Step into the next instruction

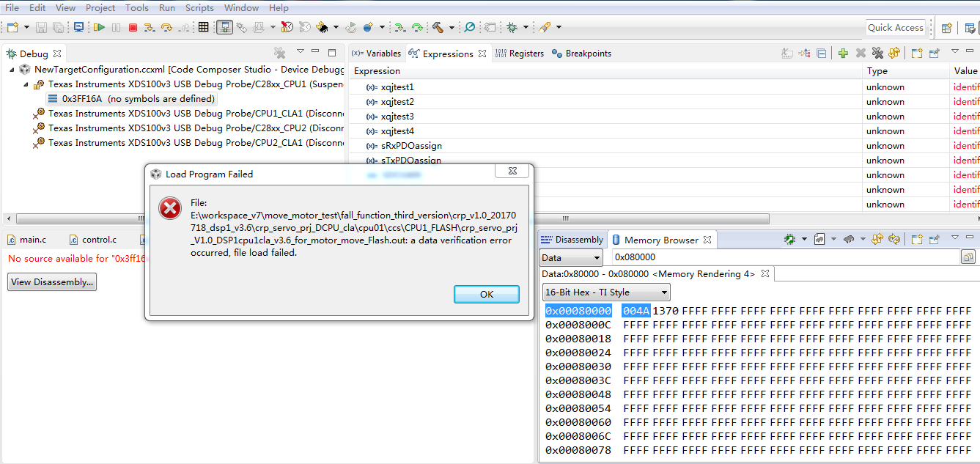click(x=150, y=27)
